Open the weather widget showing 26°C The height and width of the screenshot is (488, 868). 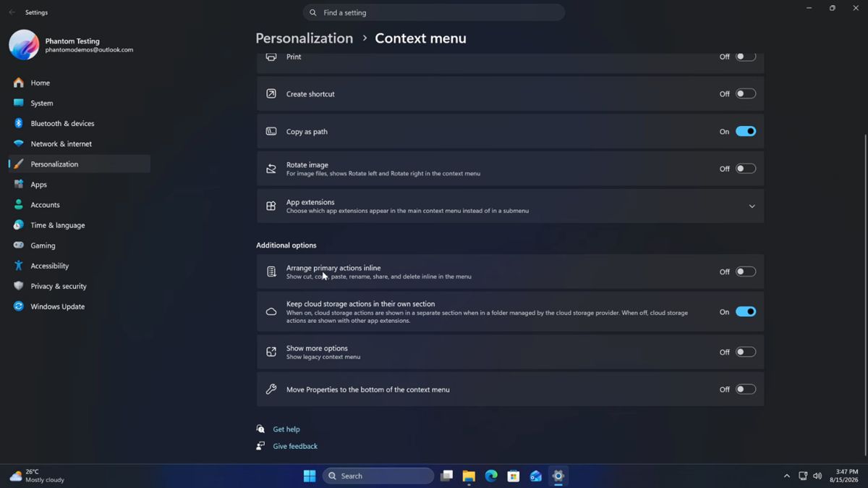[x=37, y=476]
